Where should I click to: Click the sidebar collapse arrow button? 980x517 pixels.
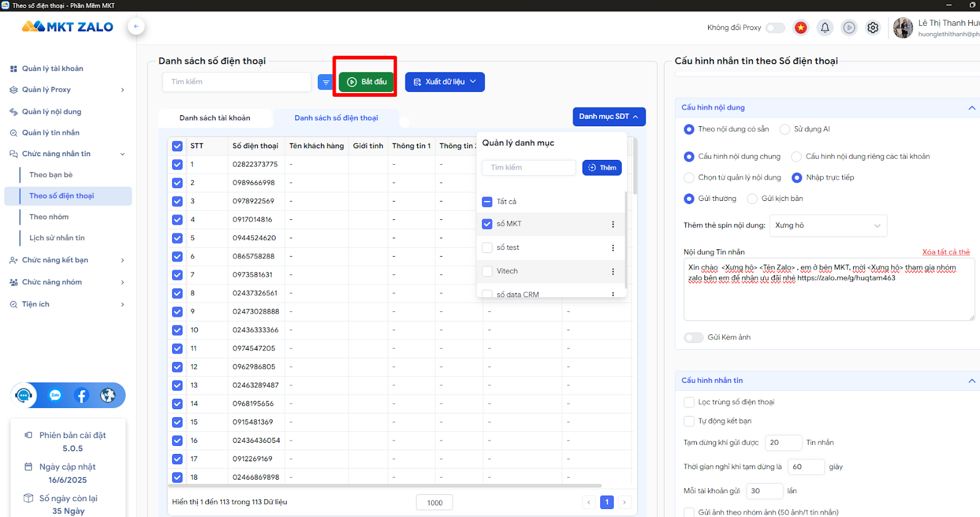click(136, 26)
